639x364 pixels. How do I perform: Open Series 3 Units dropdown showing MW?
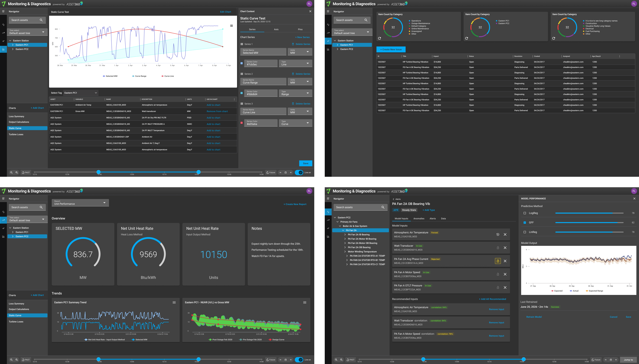click(x=300, y=111)
